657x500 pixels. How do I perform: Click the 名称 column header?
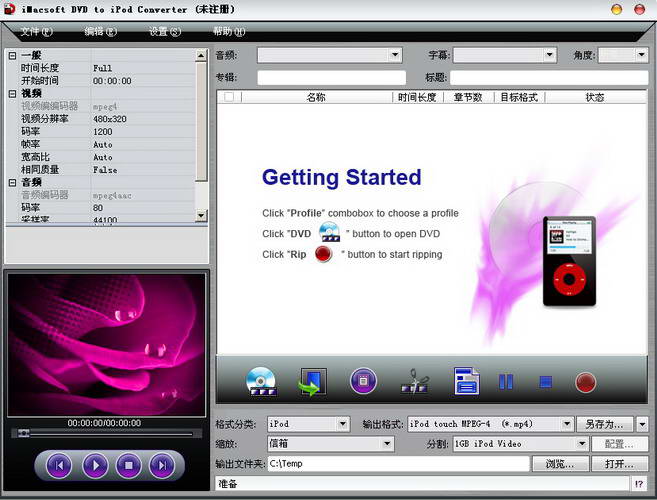(316, 97)
